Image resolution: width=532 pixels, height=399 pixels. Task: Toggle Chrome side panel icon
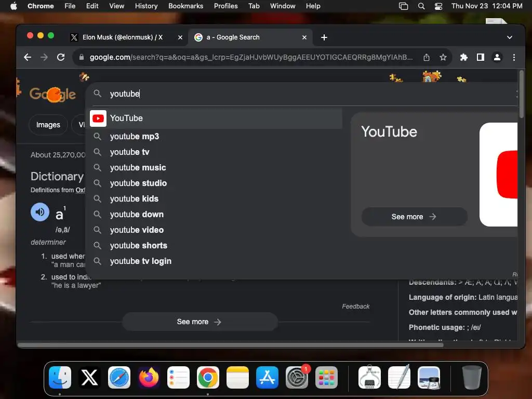[481, 57]
